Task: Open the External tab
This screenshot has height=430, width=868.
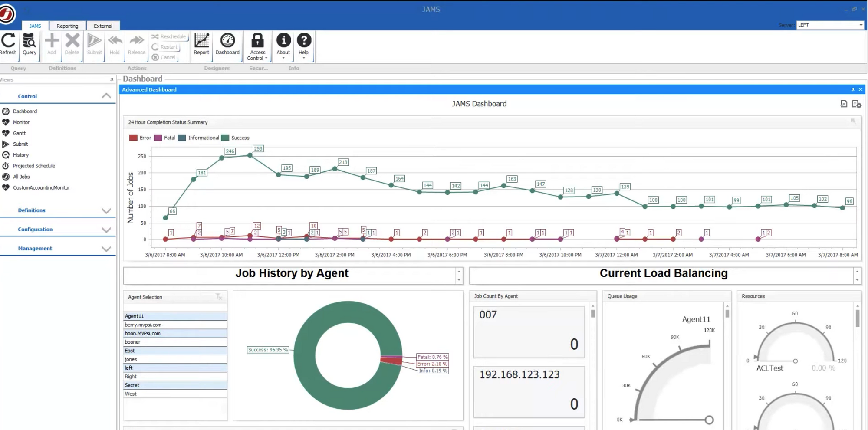Action: tap(103, 26)
